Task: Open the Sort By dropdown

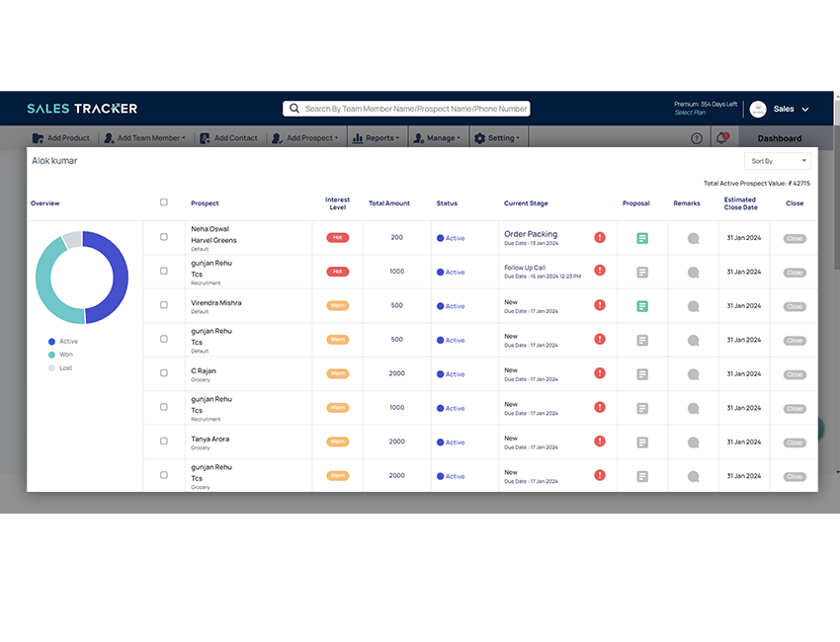Action: 777,160
